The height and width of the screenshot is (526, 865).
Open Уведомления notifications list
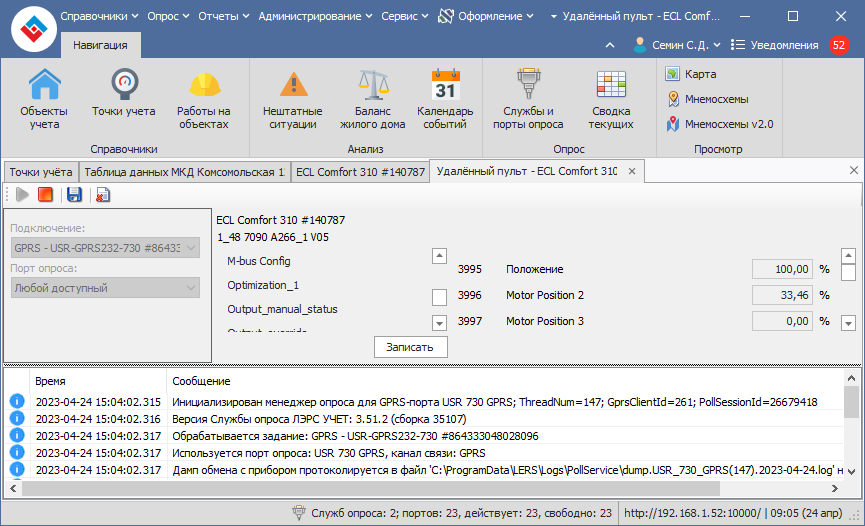click(x=775, y=45)
